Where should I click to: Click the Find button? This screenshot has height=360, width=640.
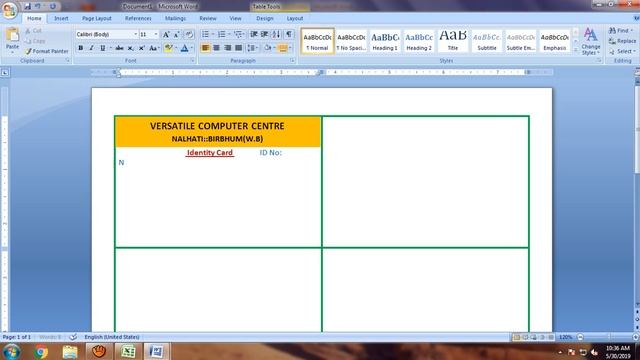pos(620,31)
